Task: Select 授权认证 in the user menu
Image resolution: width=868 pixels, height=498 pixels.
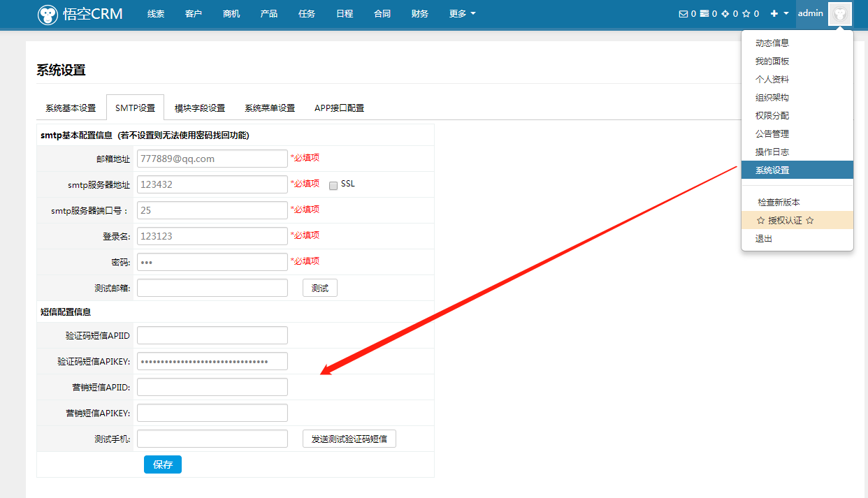Action: tap(785, 221)
